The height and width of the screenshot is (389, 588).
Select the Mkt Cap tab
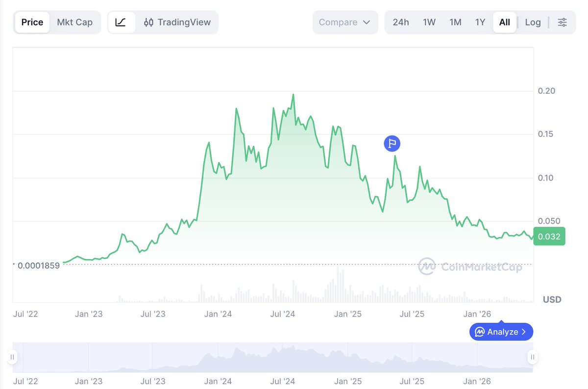(x=75, y=22)
